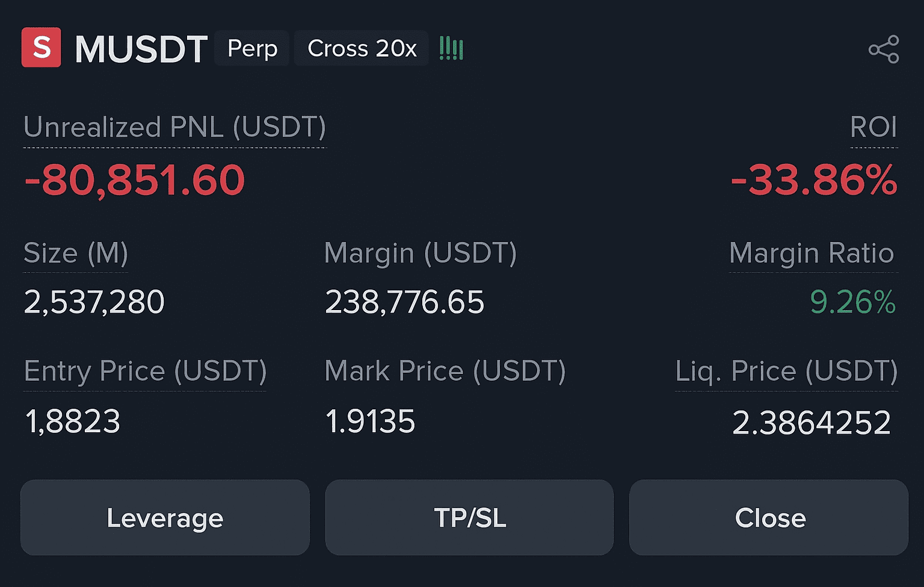
Task: Click the 9.26% margin ratio value
Action: point(853,302)
